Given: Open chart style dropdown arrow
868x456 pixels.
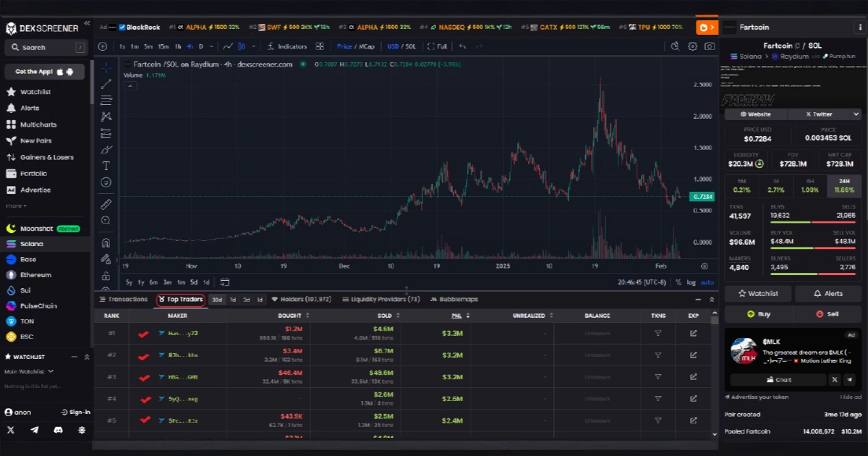Looking at the screenshot, I should (x=253, y=46).
